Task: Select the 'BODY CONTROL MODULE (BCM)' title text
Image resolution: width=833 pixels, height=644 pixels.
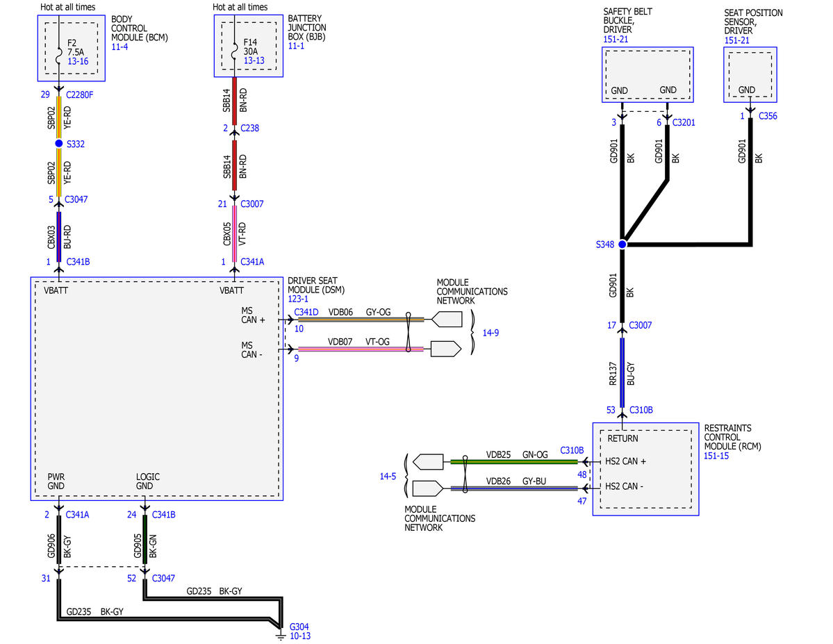Action: [x=139, y=28]
